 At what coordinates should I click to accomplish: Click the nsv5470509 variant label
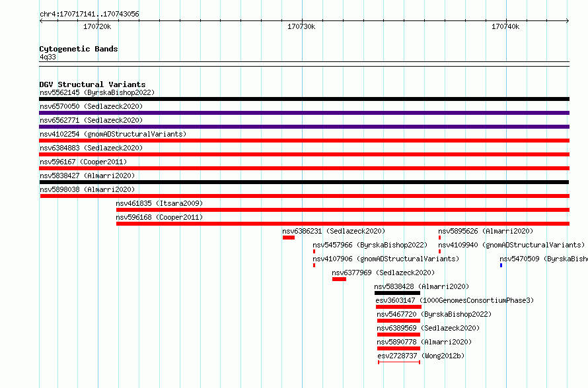click(544, 259)
